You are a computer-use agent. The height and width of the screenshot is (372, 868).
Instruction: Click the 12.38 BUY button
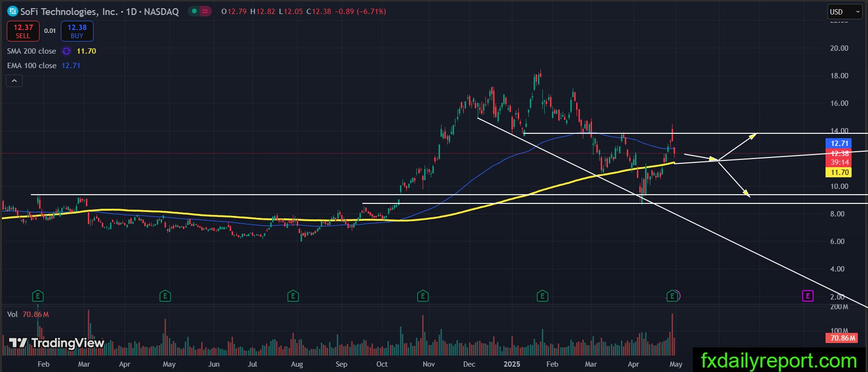[77, 31]
